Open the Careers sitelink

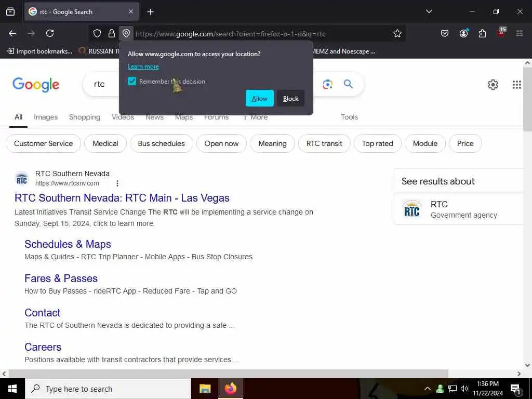point(43,347)
